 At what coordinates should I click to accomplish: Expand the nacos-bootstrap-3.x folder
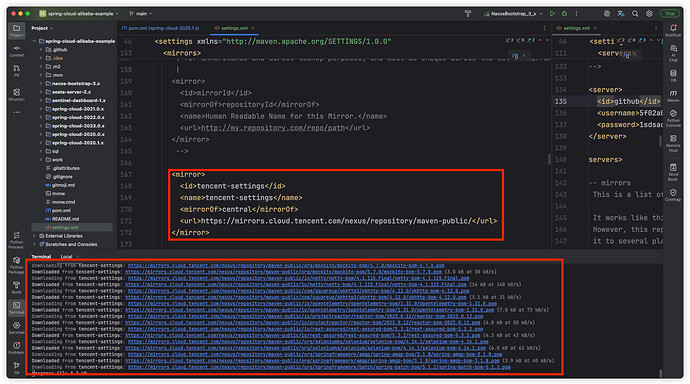point(41,84)
